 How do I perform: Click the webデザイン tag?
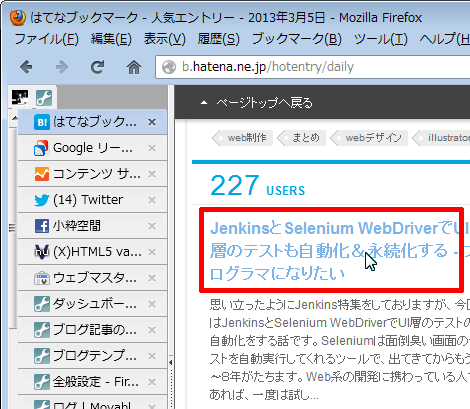[369, 138]
